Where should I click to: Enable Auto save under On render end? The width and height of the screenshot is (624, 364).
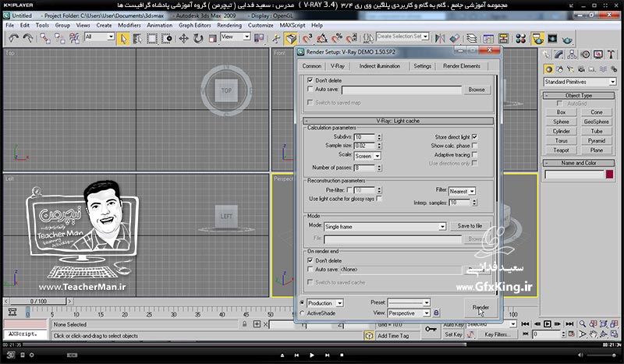[310, 270]
